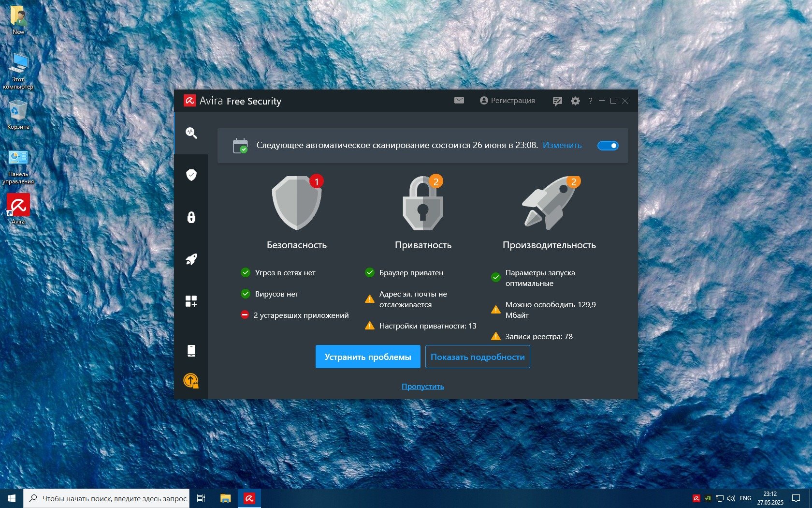The image size is (812, 508).
Task: Click Можно освободить 129,9 Мбайт text
Action: click(x=551, y=310)
